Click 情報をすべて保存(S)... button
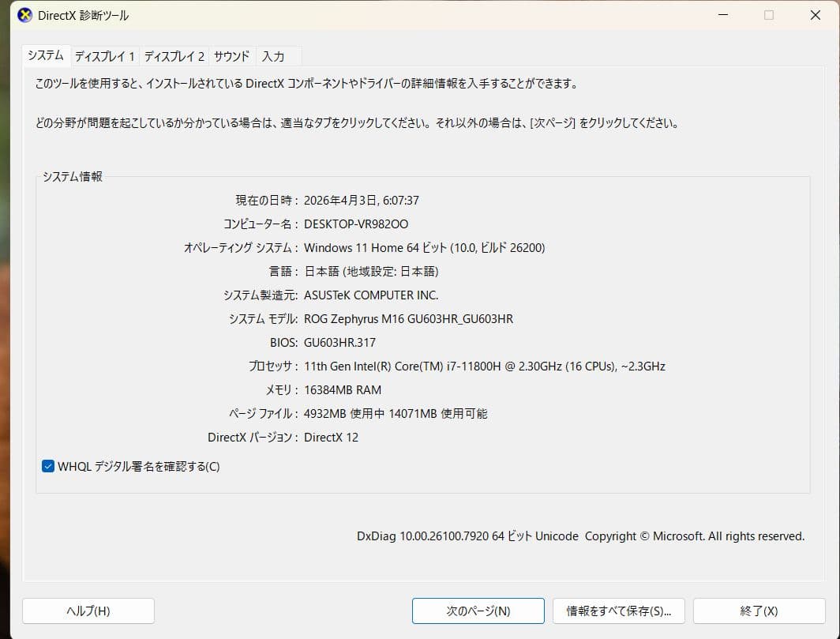Image resolution: width=840 pixels, height=639 pixels. point(619,611)
